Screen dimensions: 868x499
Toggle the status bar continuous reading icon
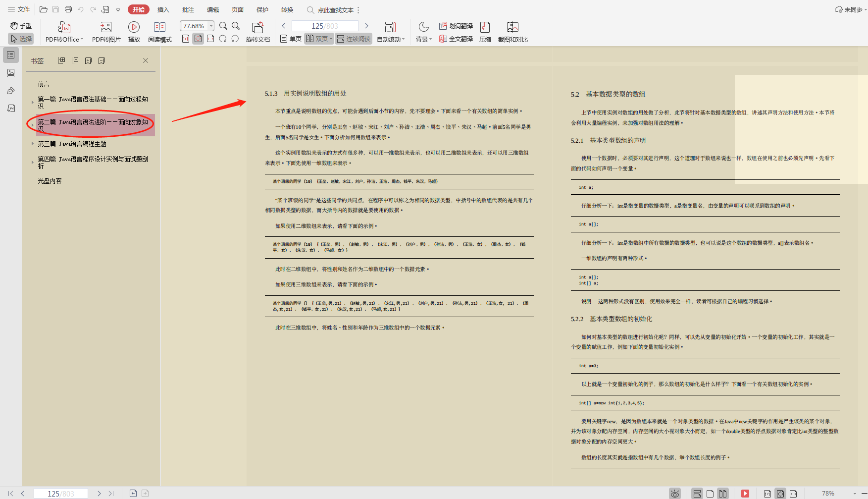coord(697,494)
